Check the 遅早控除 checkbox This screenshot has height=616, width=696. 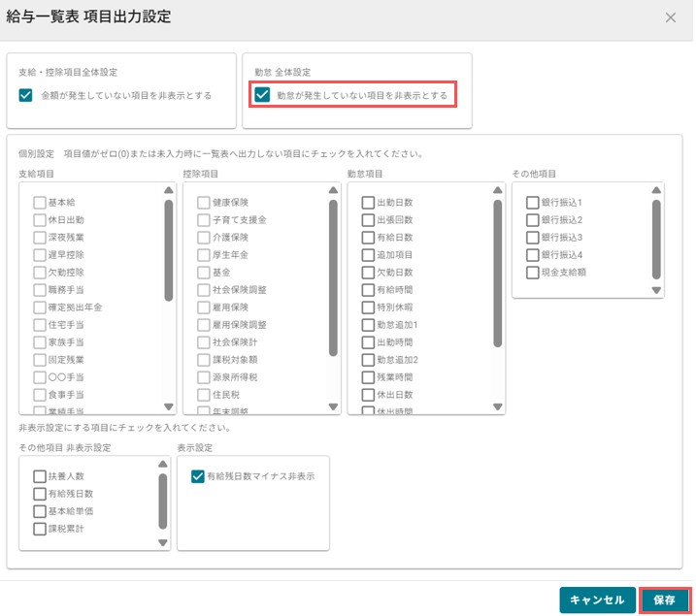[40, 255]
